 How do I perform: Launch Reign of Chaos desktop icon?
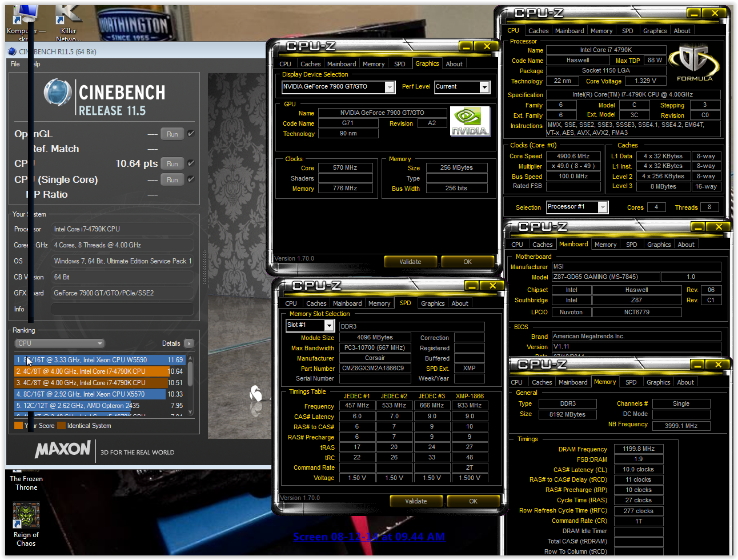[26, 525]
